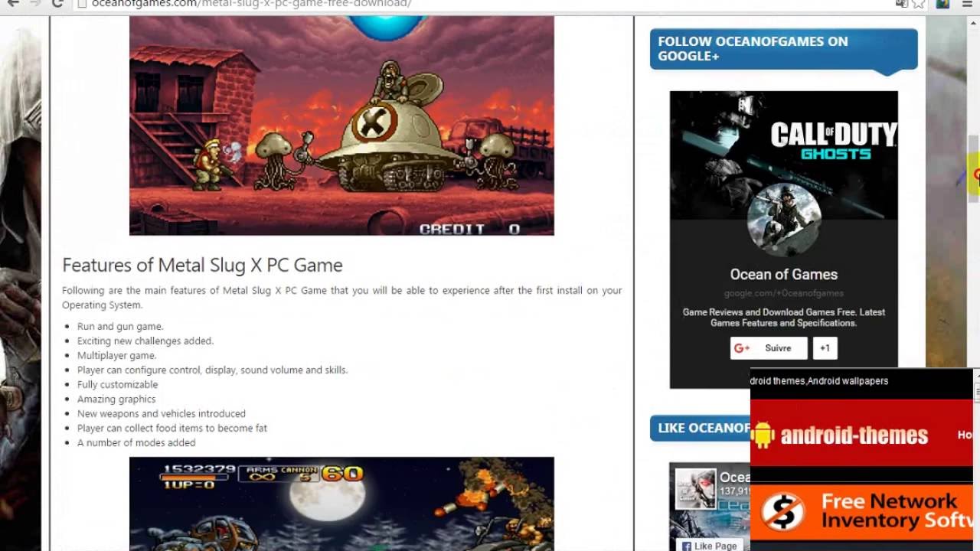Click the Facebook page profile picture thumbnail
Image resolution: width=980 pixels, height=551 pixels.
695,488
